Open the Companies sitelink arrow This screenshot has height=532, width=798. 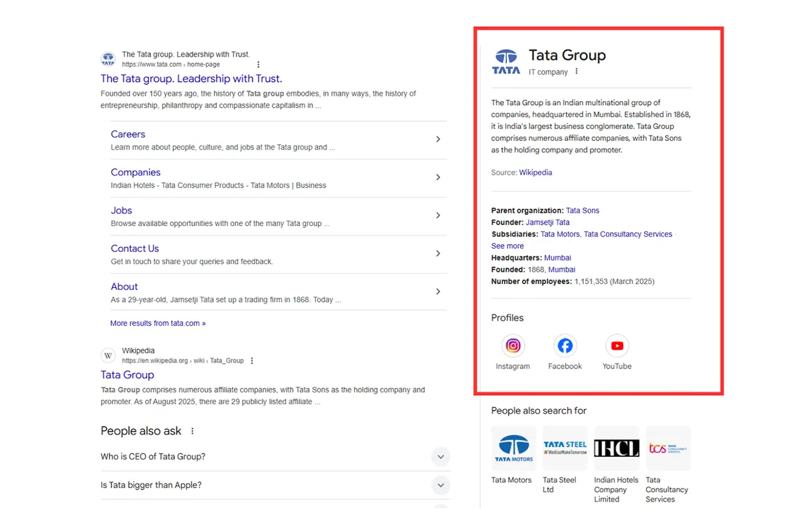pyautogui.click(x=438, y=178)
